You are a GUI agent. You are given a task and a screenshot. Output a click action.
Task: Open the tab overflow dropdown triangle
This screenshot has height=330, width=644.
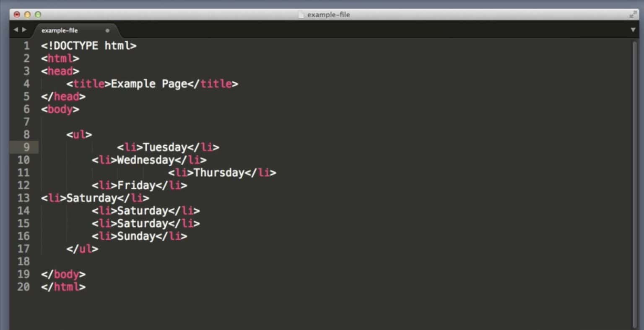[633, 30]
